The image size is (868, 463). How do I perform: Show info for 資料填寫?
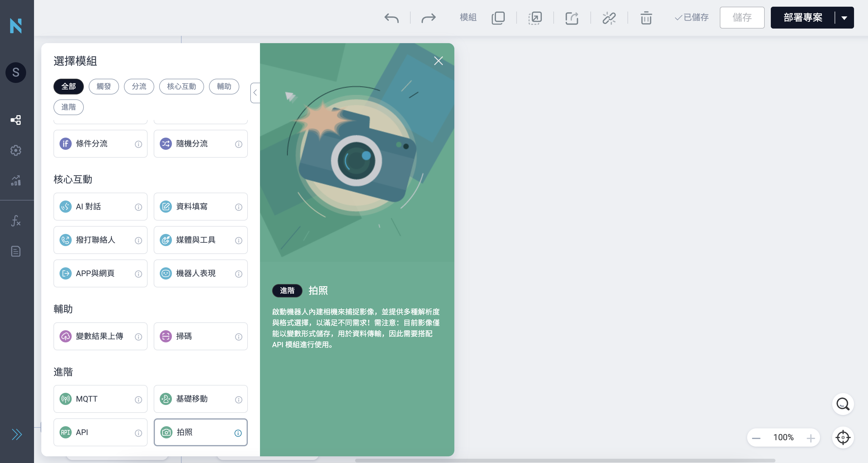[x=239, y=207]
